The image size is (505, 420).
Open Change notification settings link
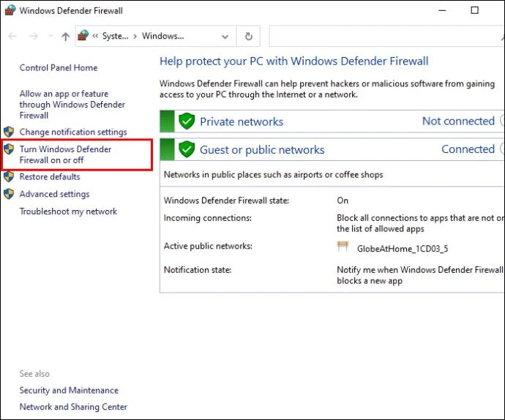(x=73, y=132)
